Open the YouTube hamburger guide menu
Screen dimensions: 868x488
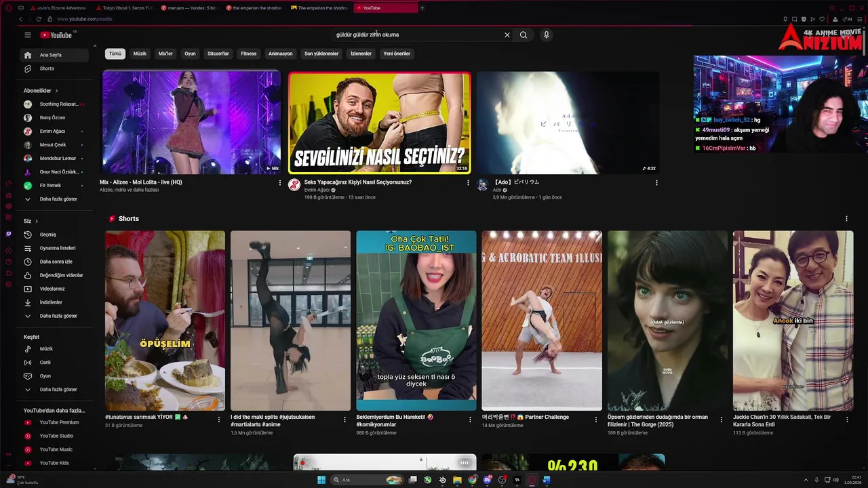28,35
